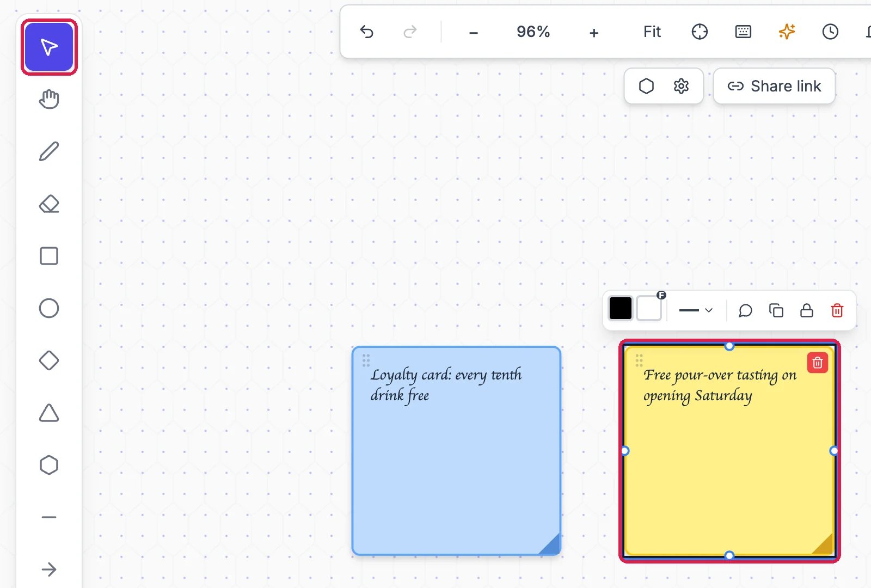Choose the pencil drawing tool
The width and height of the screenshot is (871, 588).
[x=49, y=151]
